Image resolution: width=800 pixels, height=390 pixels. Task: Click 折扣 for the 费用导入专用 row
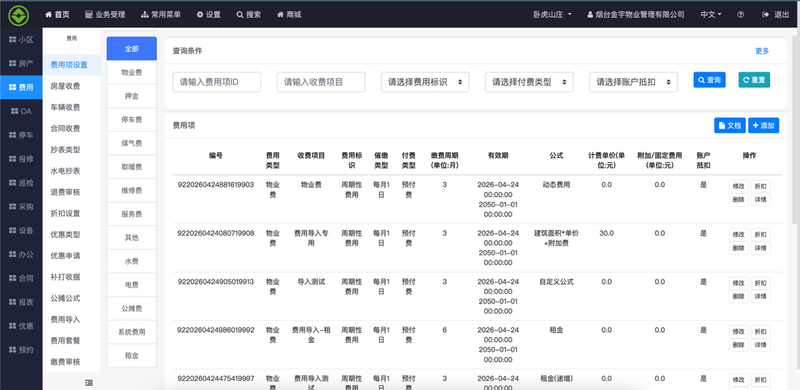coord(760,235)
